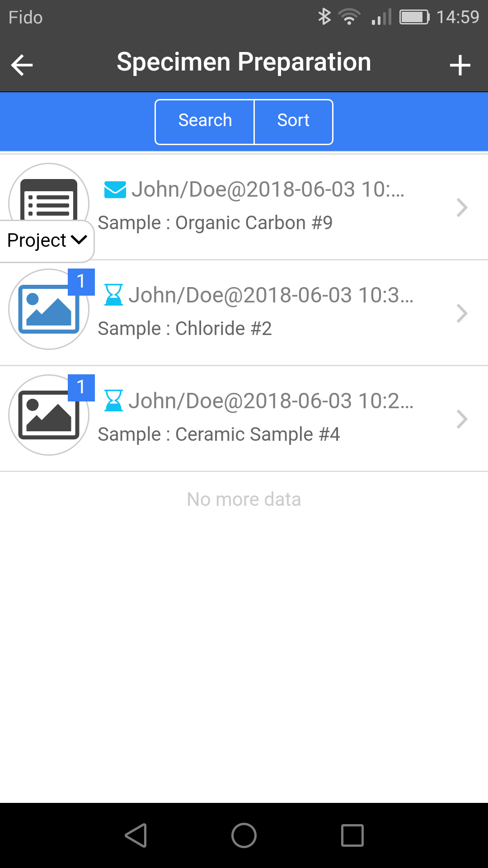The image size is (488, 868).
Task: Tap Android recent apps square button
Action: [352, 835]
